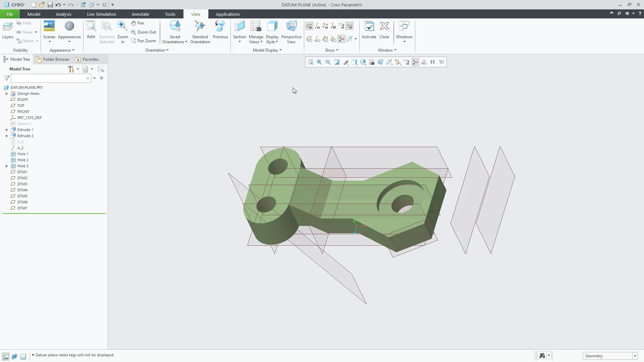
Task: Click Zoom In on the graphics toolbar
Action: coord(319,62)
